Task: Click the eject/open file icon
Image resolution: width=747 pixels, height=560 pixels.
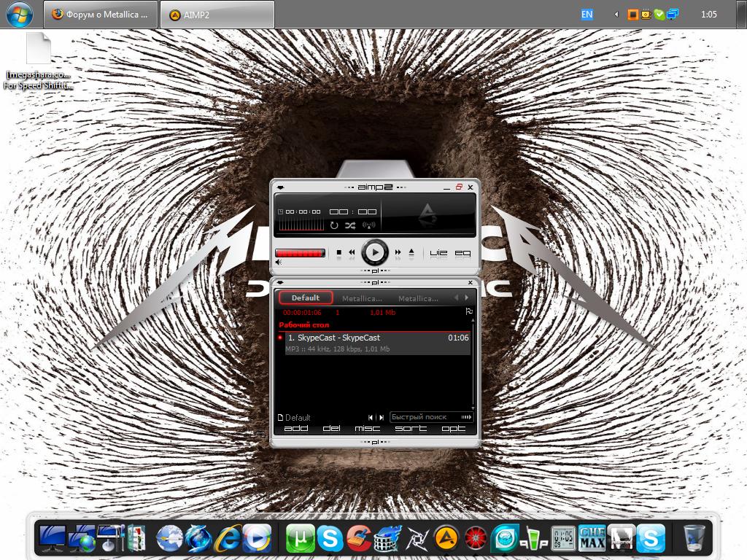Action: point(411,252)
